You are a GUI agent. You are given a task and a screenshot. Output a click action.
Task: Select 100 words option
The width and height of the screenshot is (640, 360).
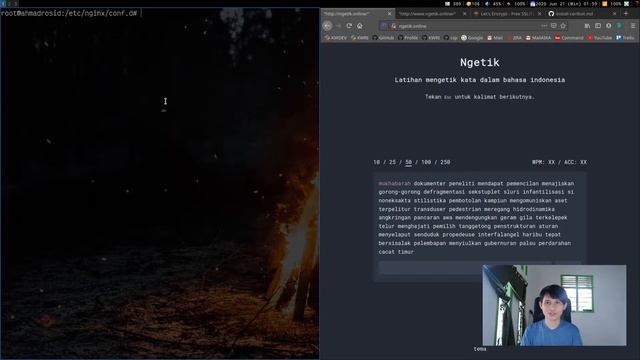pos(426,162)
